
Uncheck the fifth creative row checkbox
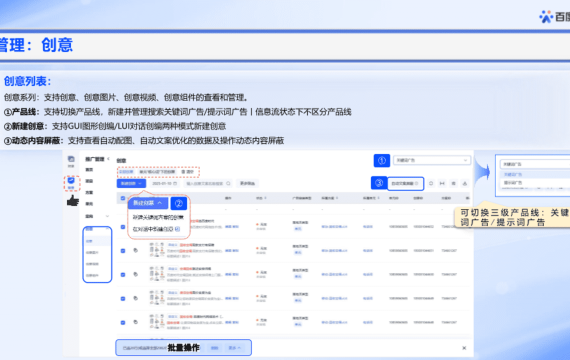pos(123,323)
